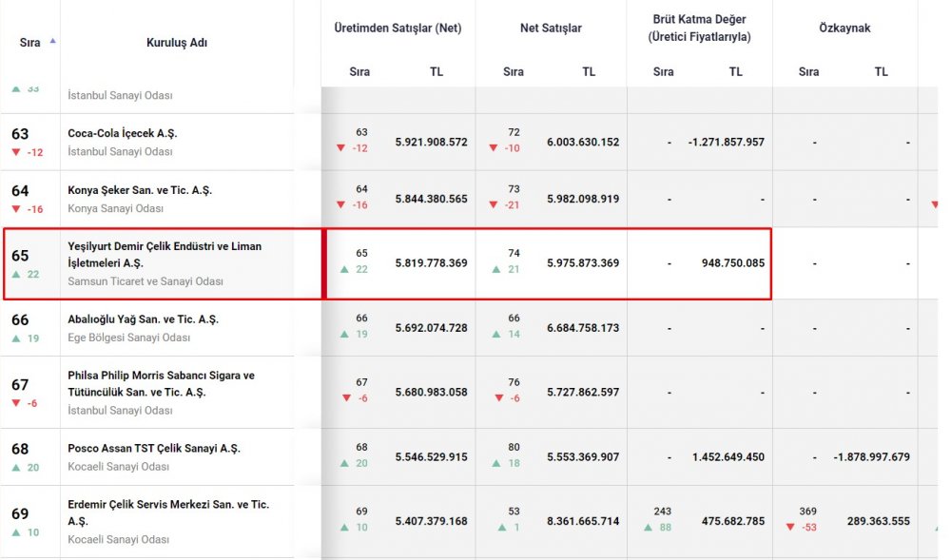Viewport: 951px width, 560px height.
Task: Click the sort arrow beside Sıra header
Action: point(52,41)
